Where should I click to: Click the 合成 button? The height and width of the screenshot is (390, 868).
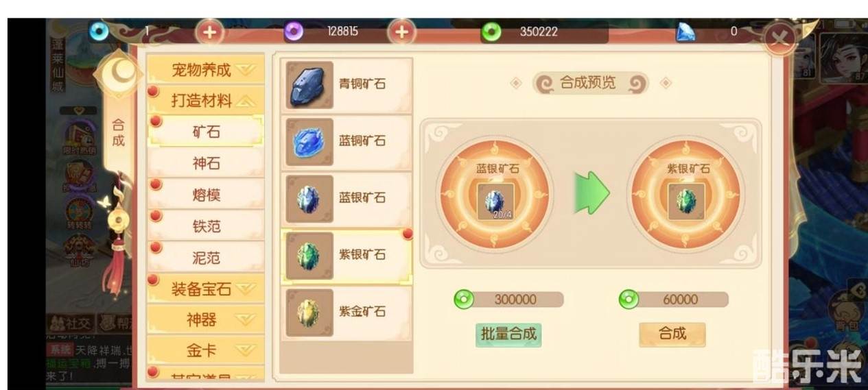pos(672,334)
